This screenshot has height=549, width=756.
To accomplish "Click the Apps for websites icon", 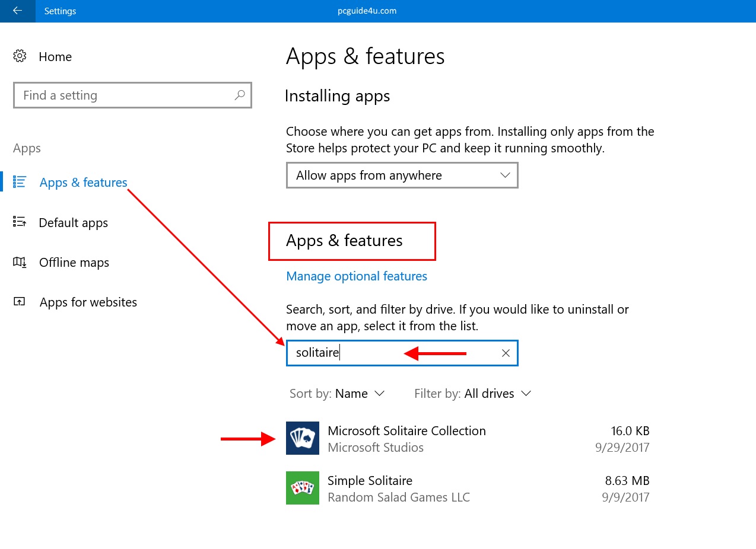I will pyautogui.click(x=20, y=302).
